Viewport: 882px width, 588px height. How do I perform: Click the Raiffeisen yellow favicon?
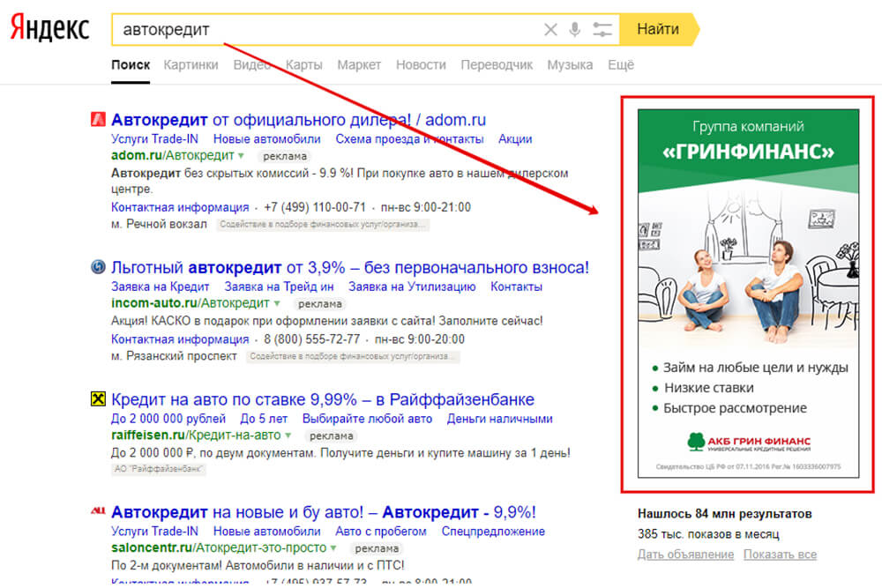click(x=98, y=399)
